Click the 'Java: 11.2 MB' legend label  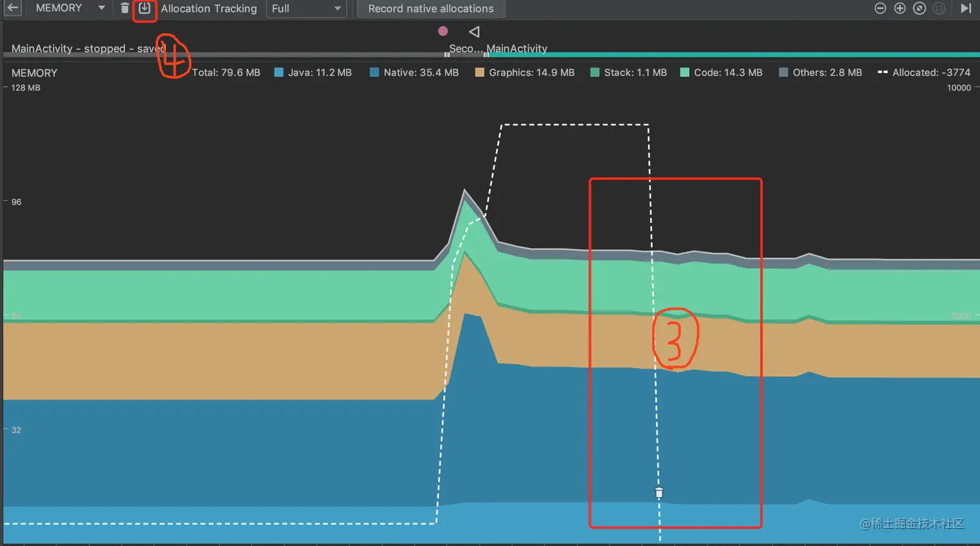pyautogui.click(x=320, y=73)
